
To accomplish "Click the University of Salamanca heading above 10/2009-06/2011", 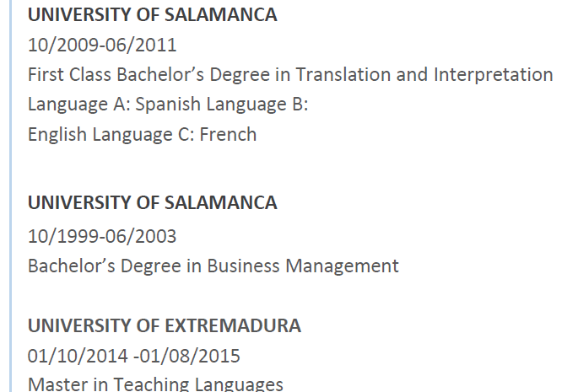I will click(152, 15).
